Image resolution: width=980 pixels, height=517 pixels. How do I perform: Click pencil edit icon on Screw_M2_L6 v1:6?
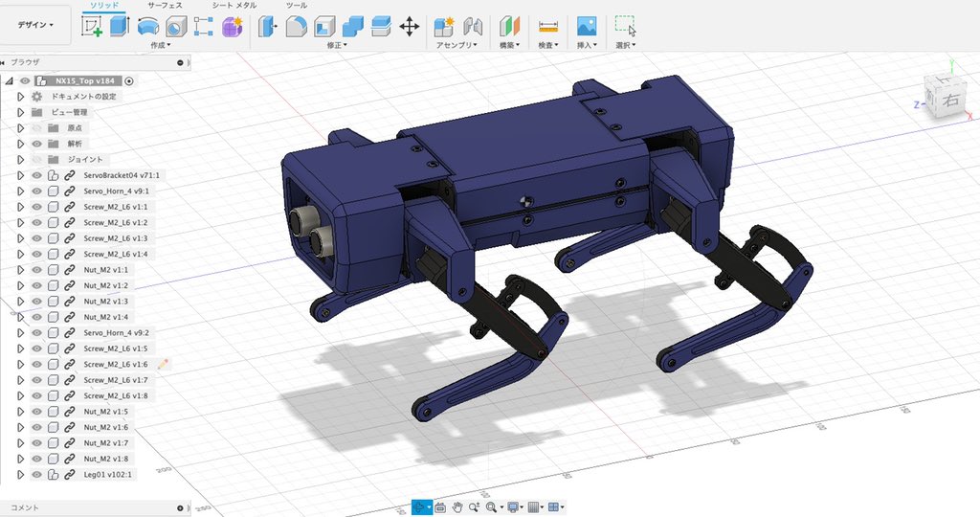[163, 364]
